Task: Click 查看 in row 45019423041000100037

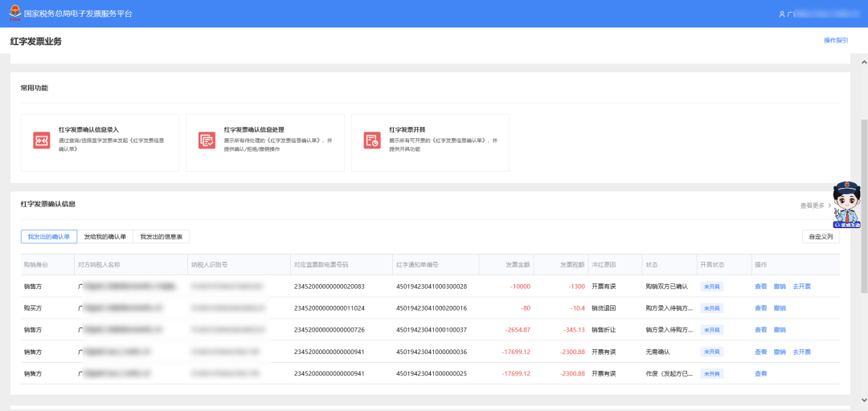Action: pyautogui.click(x=760, y=330)
